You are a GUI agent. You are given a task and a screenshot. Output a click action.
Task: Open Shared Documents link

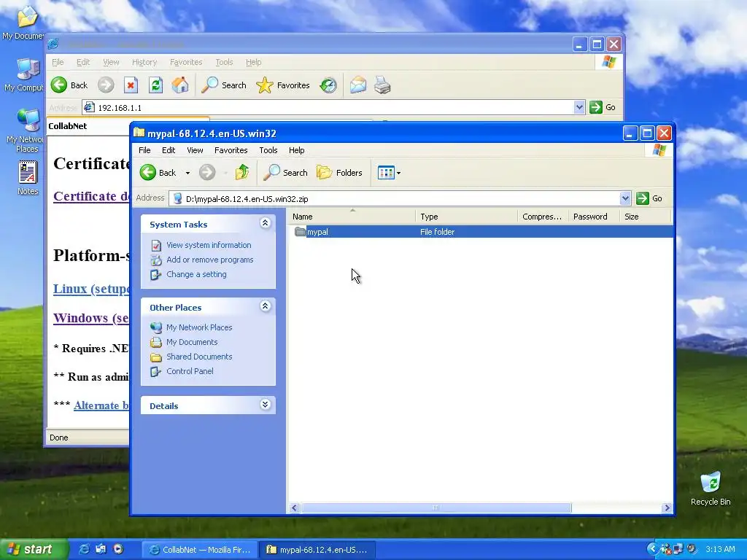199,357
